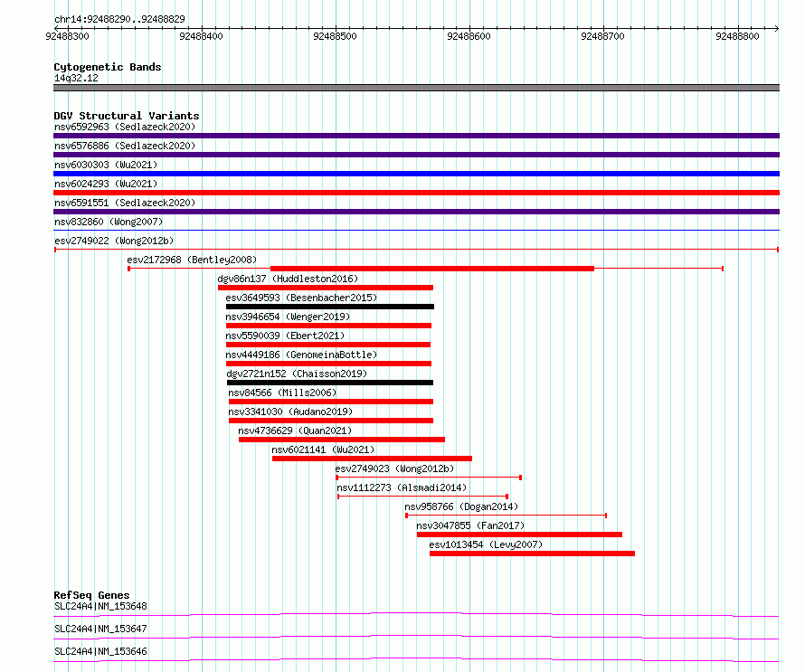
Task: Click the nsv5590039 (Ebert2021) label
Action: (285, 336)
